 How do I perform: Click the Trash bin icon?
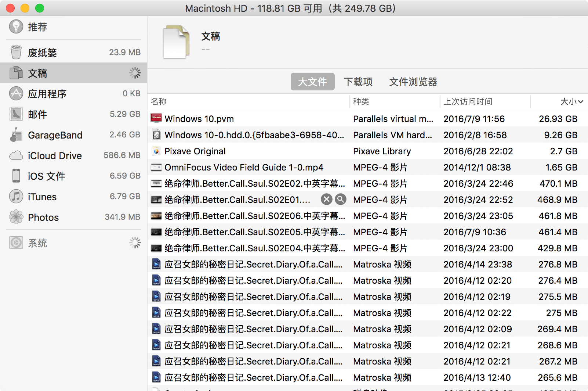click(x=16, y=52)
